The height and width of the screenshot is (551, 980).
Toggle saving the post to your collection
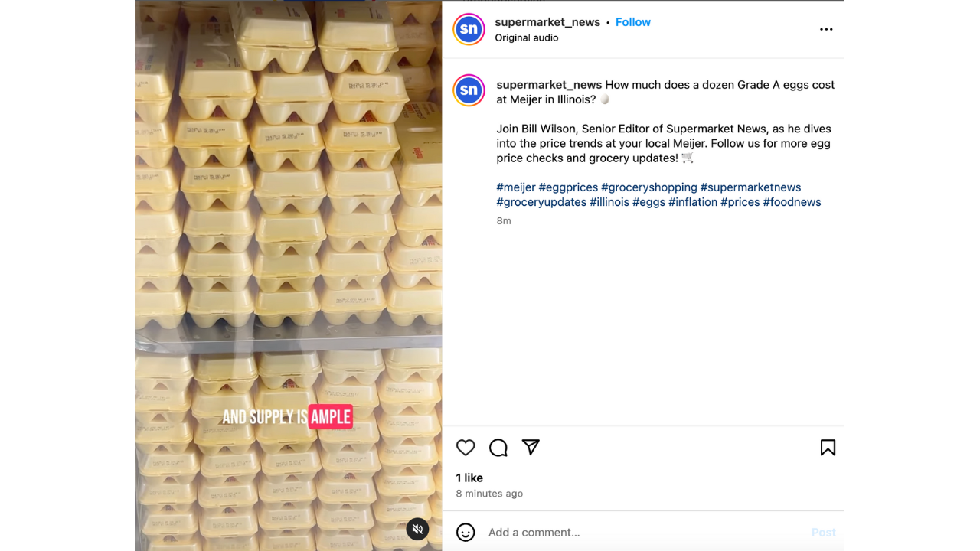(828, 448)
